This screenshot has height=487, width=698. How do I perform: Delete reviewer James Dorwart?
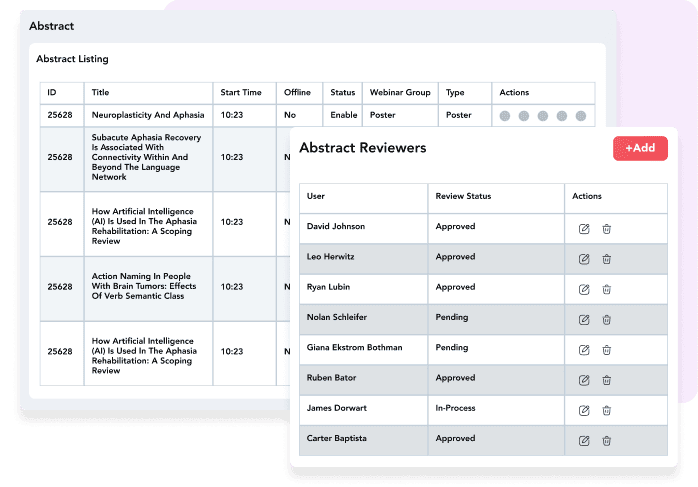(x=607, y=410)
